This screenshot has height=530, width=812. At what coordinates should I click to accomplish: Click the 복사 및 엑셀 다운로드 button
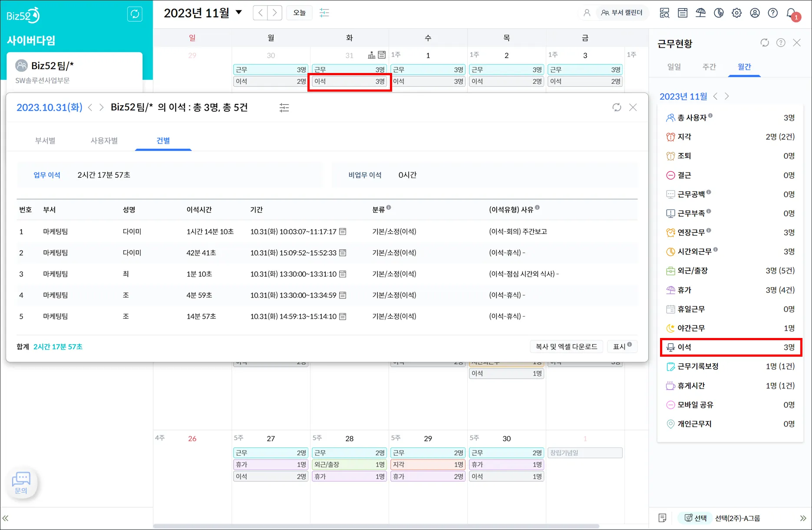pyautogui.click(x=566, y=347)
